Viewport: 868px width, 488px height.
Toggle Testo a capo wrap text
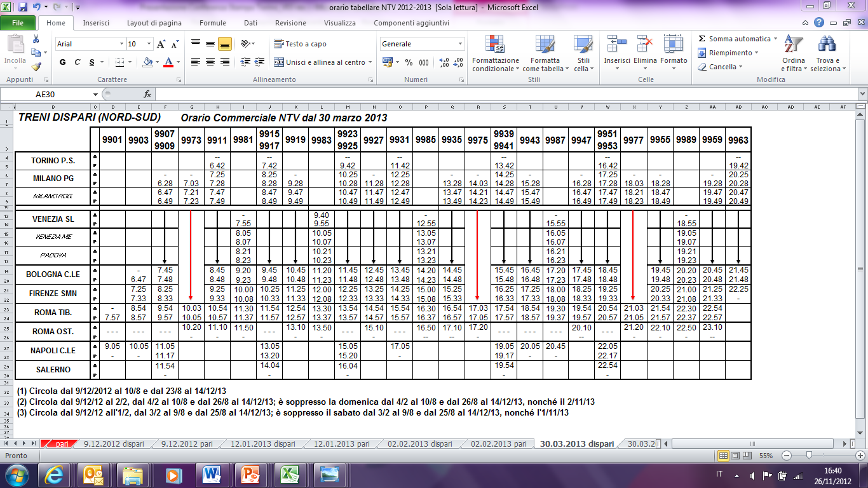(x=300, y=44)
